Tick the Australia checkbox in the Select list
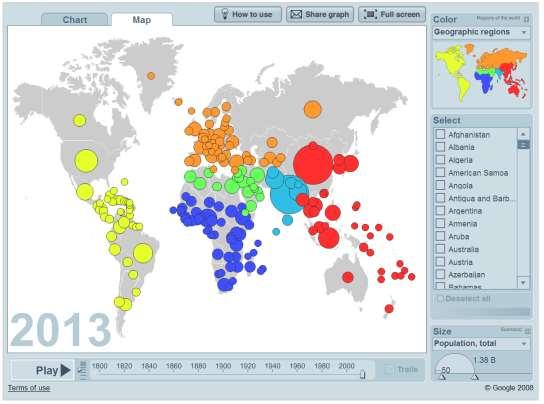 pos(440,249)
